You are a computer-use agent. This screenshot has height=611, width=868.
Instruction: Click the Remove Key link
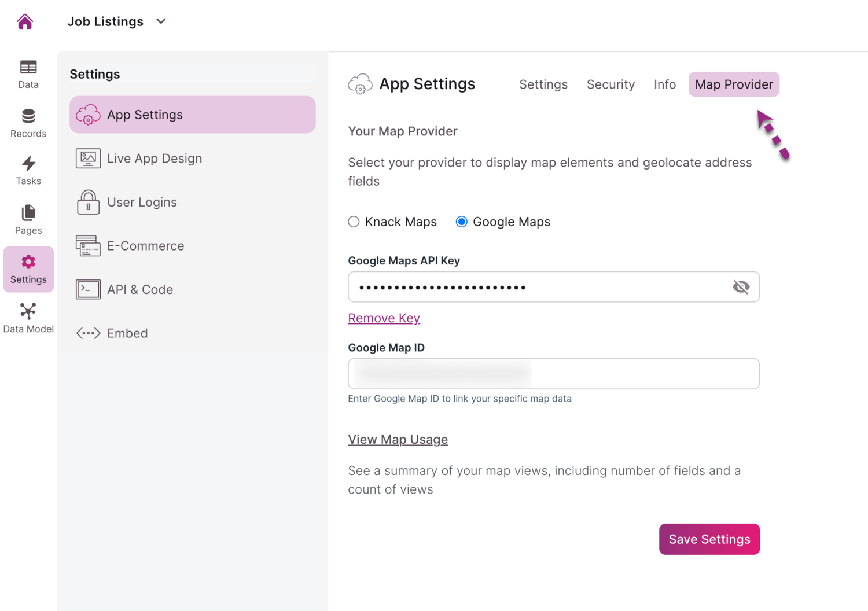[x=384, y=318]
